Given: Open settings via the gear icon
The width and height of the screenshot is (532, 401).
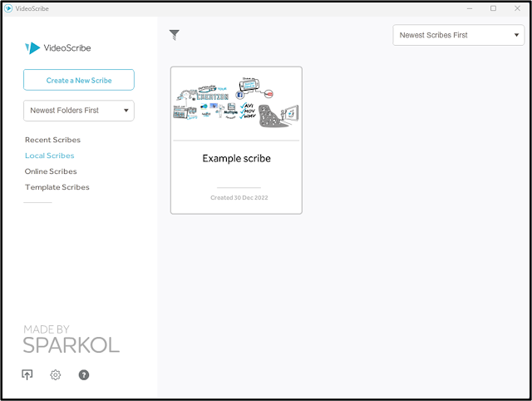Looking at the screenshot, I should [x=56, y=375].
